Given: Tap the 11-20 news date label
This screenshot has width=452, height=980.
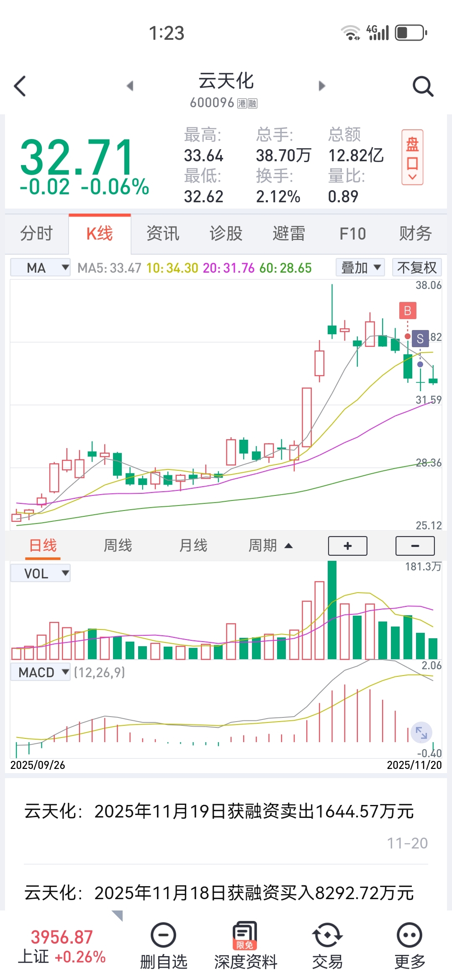Looking at the screenshot, I should coord(407,843).
